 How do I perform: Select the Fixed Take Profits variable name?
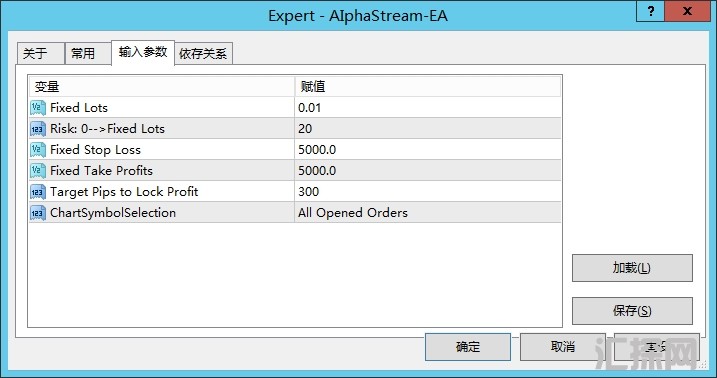(102, 171)
